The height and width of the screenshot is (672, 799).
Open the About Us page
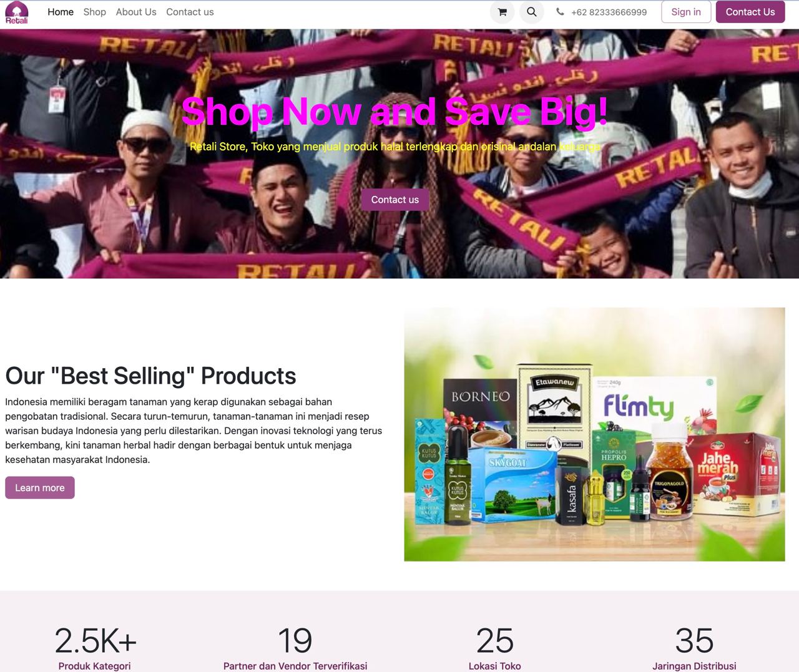(136, 12)
